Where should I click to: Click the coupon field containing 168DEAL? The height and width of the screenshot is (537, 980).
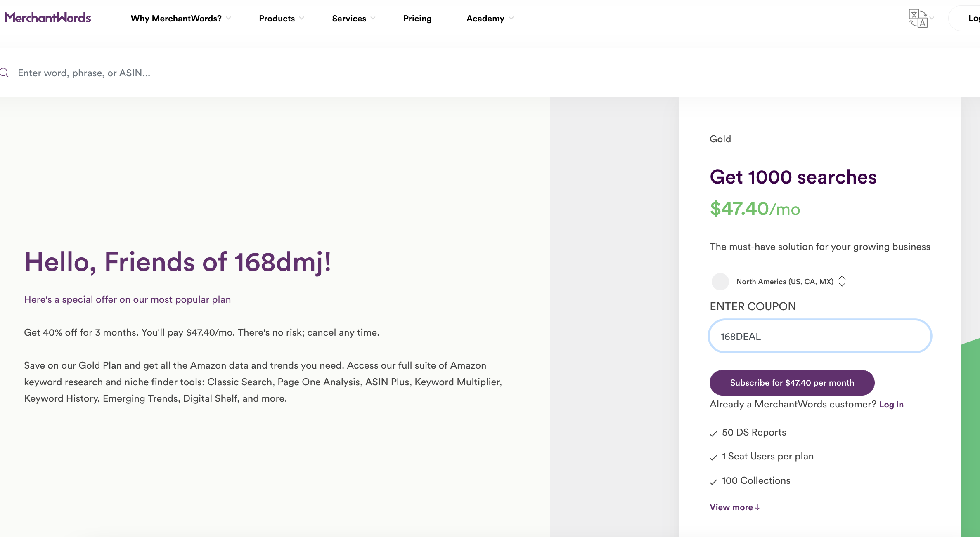[x=820, y=336]
